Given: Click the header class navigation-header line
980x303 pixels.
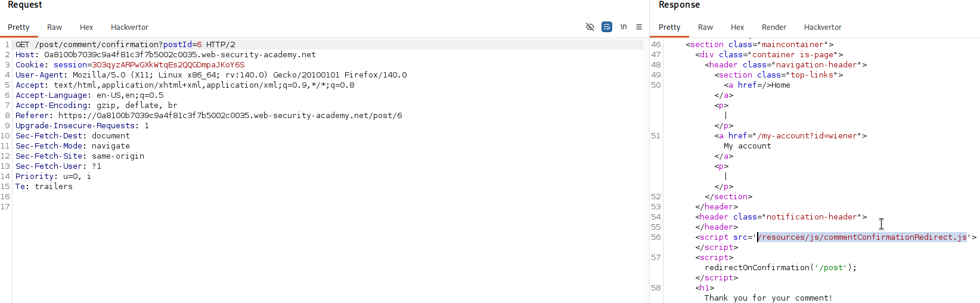Looking at the screenshot, I should click(x=786, y=65).
